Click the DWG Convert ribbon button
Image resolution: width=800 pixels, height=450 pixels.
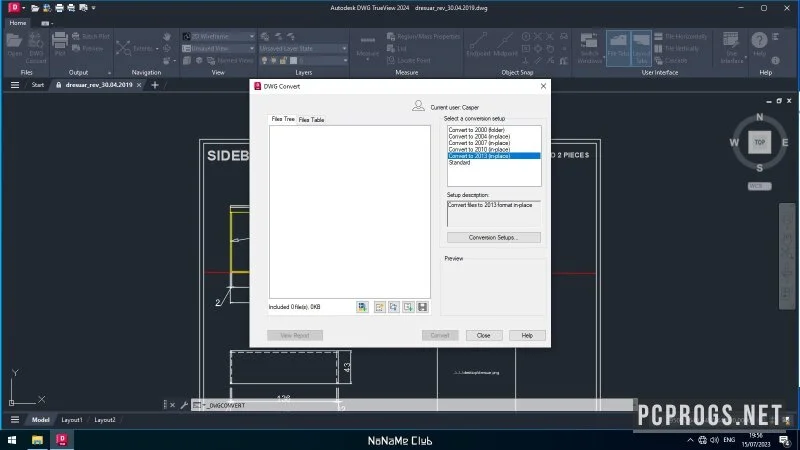tap(36, 47)
